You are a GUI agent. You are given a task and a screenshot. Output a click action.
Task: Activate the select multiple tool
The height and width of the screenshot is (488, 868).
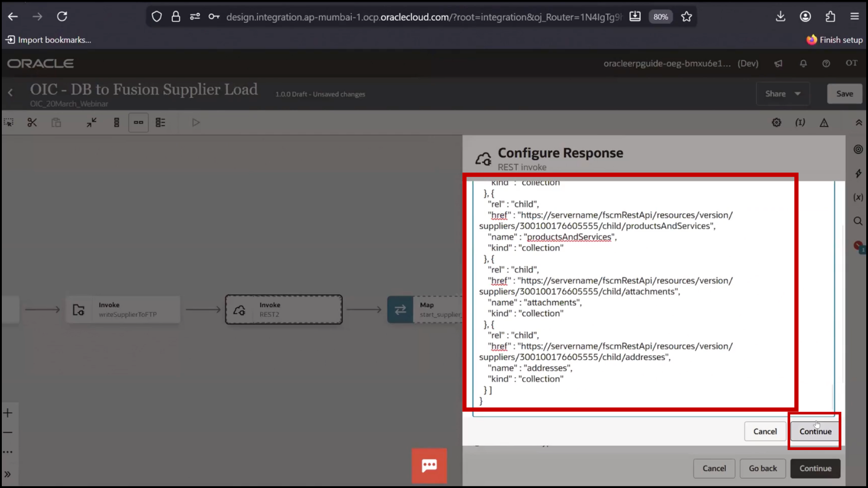pos(9,122)
